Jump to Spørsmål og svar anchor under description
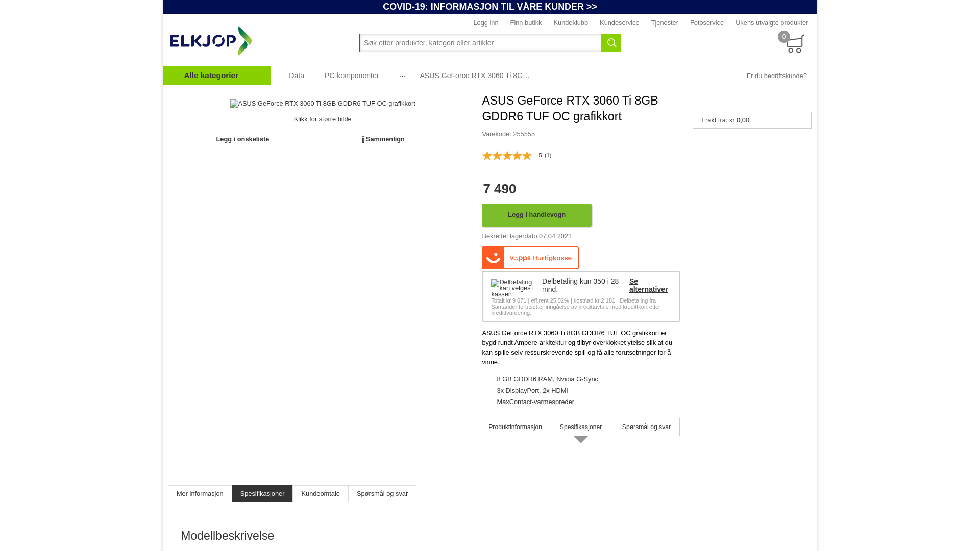Image resolution: width=980 pixels, height=551 pixels. coord(646,427)
